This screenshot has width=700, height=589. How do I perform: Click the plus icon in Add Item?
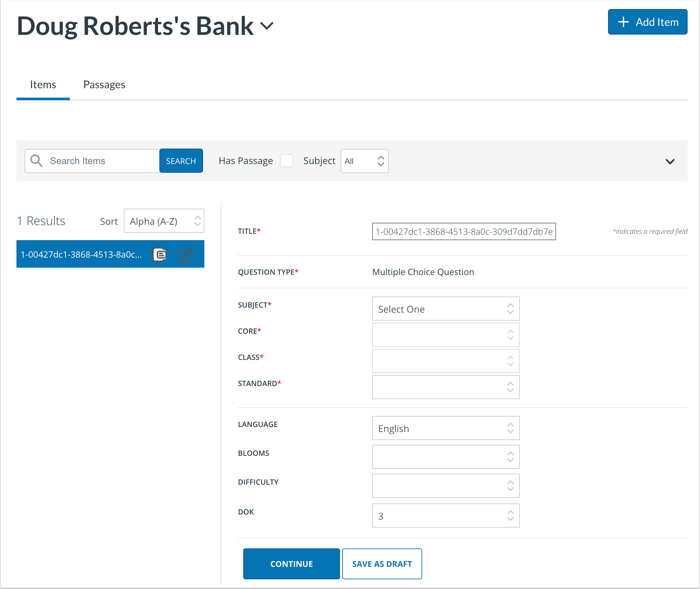coord(623,22)
